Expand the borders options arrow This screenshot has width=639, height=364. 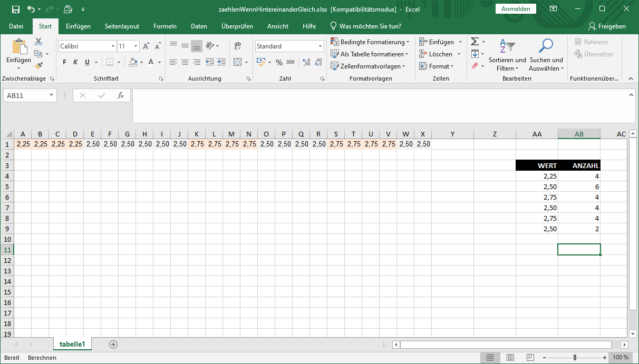[118, 62]
